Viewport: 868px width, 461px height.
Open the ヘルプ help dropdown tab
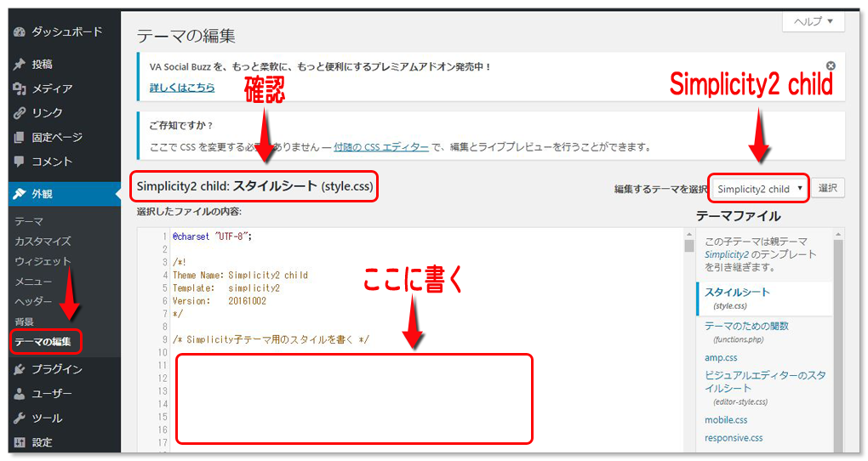point(814,21)
